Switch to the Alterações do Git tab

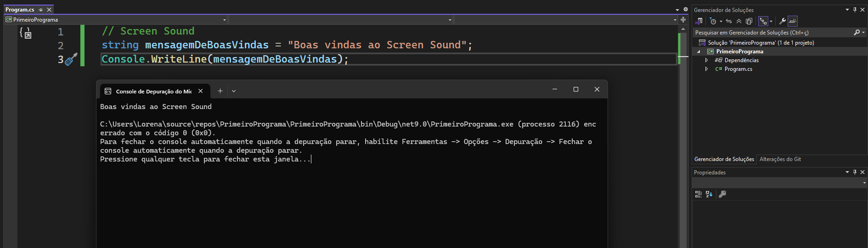click(x=780, y=159)
